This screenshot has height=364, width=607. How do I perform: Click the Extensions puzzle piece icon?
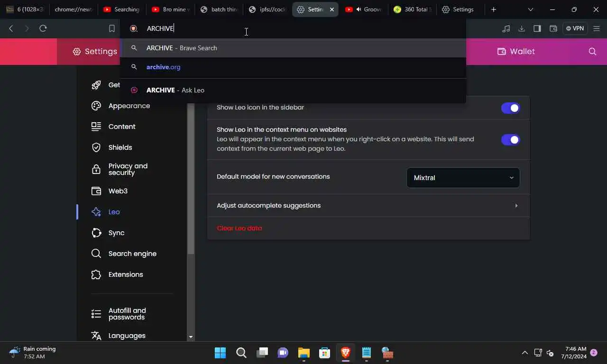tap(96, 274)
